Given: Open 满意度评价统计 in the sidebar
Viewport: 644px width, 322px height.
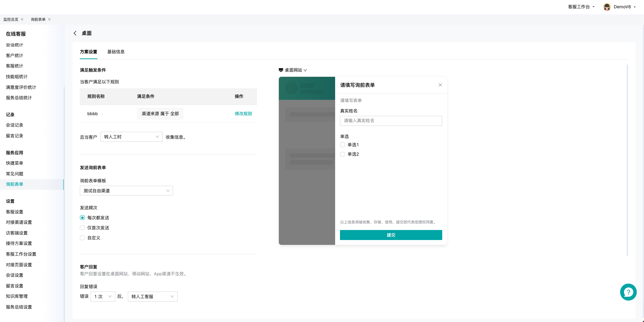Looking at the screenshot, I should (x=21, y=87).
